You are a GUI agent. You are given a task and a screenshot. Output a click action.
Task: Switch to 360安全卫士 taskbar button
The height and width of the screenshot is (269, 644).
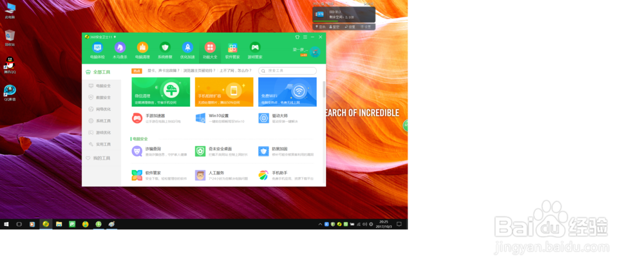(46, 224)
